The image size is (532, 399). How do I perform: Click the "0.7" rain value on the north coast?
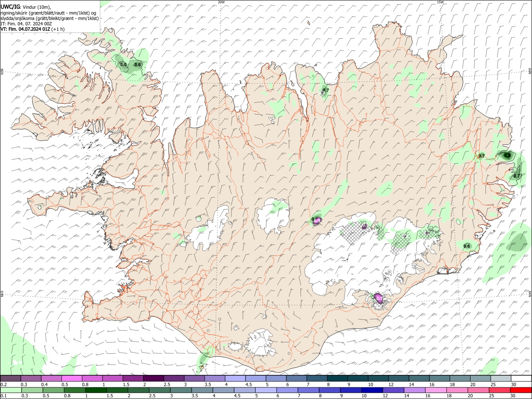click(x=326, y=90)
